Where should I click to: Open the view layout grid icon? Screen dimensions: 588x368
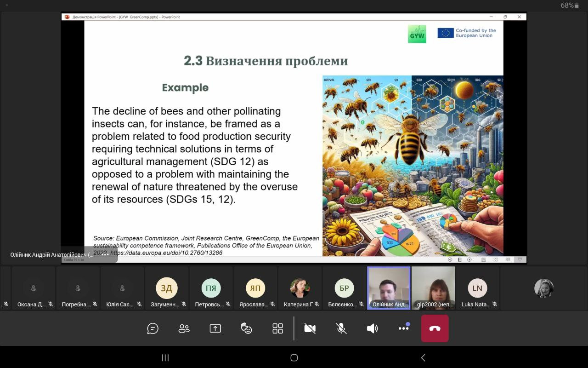tap(277, 328)
